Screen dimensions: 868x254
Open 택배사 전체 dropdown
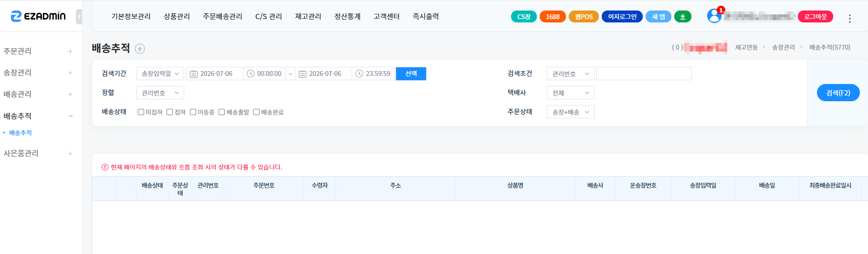point(571,93)
